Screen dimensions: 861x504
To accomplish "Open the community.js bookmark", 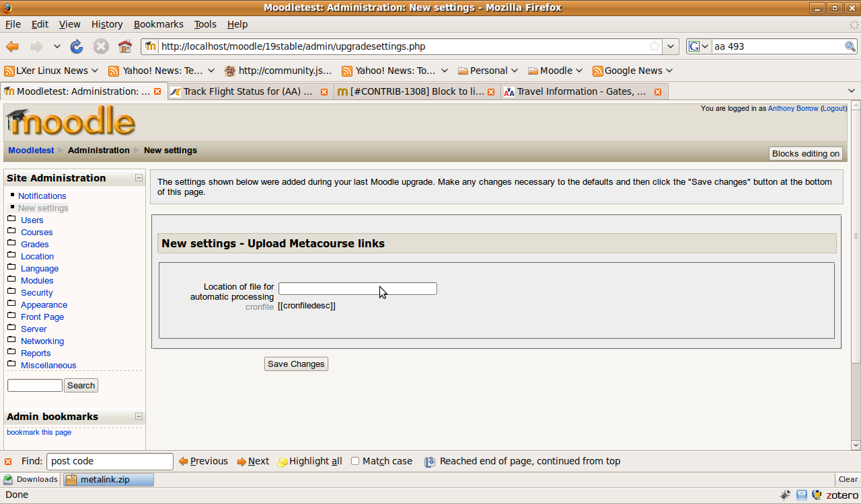I will point(278,71).
